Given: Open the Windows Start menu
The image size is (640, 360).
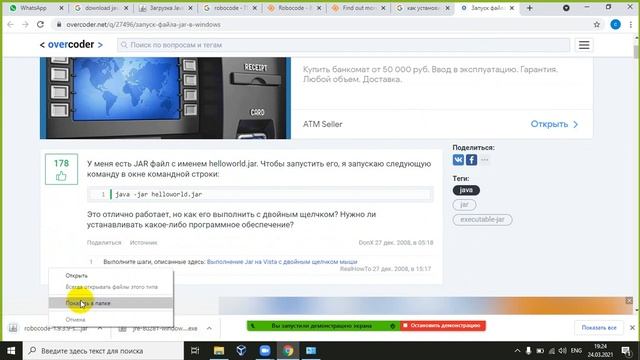Looking at the screenshot, I should (x=11, y=351).
